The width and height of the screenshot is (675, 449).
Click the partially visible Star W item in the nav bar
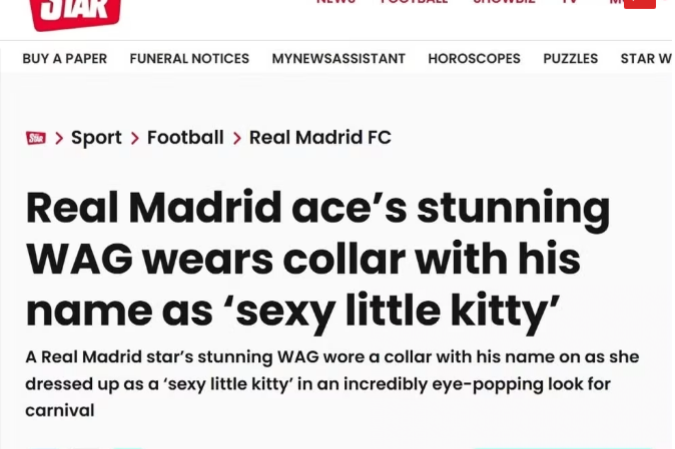point(646,58)
